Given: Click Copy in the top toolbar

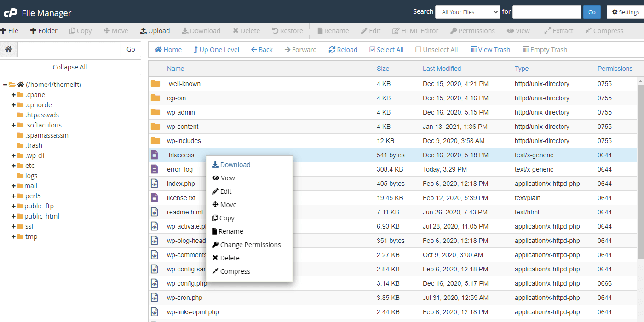Looking at the screenshot, I should tap(80, 31).
